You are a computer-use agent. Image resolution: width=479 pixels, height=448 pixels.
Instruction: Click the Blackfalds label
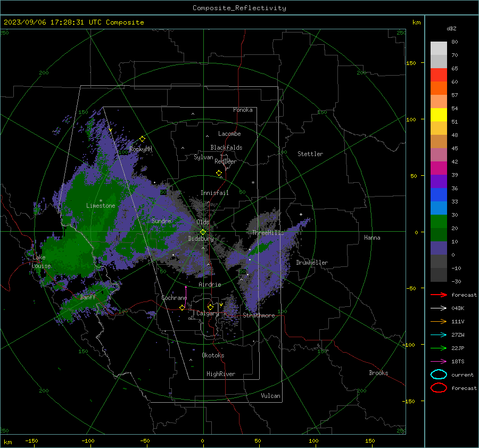click(226, 148)
